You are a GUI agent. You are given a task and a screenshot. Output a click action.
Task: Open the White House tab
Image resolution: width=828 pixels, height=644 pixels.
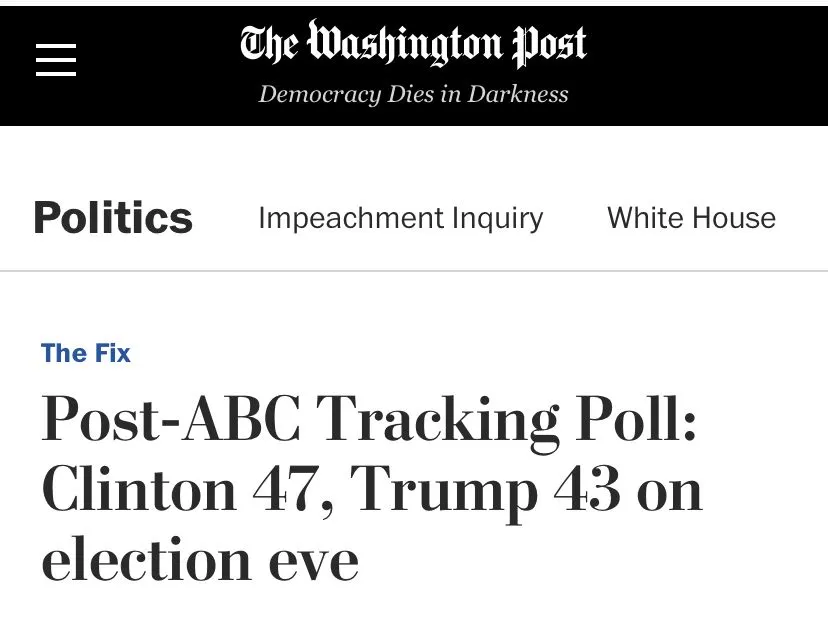(691, 218)
